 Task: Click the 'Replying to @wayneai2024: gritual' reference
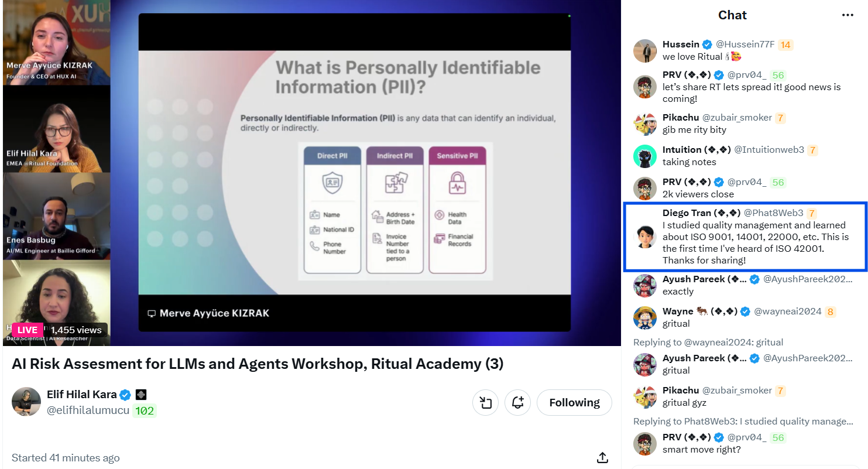pos(708,343)
